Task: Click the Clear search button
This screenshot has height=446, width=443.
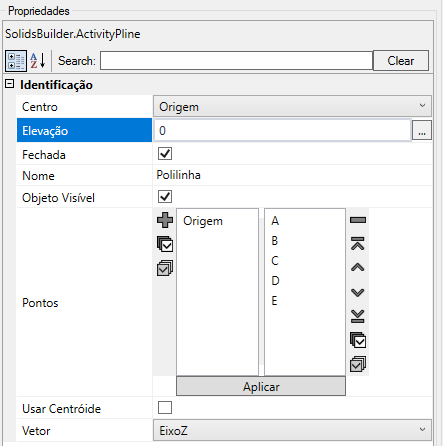Action: pos(401,61)
